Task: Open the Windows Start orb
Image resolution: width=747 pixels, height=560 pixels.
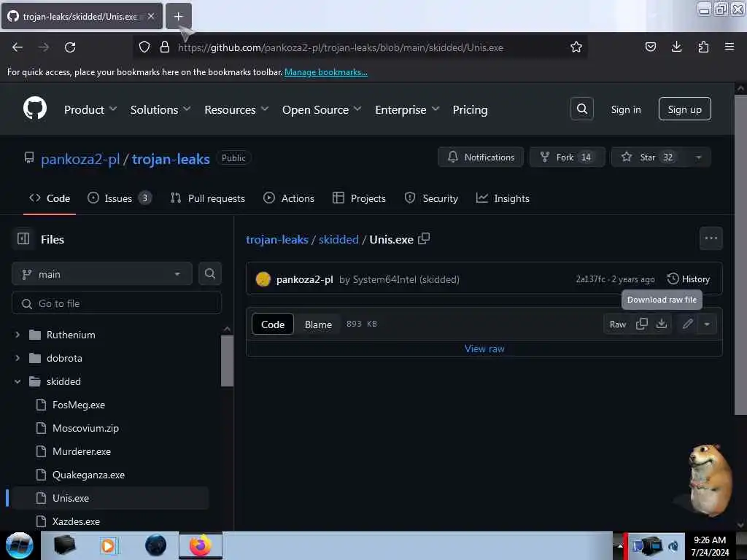Action: (19, 545)
